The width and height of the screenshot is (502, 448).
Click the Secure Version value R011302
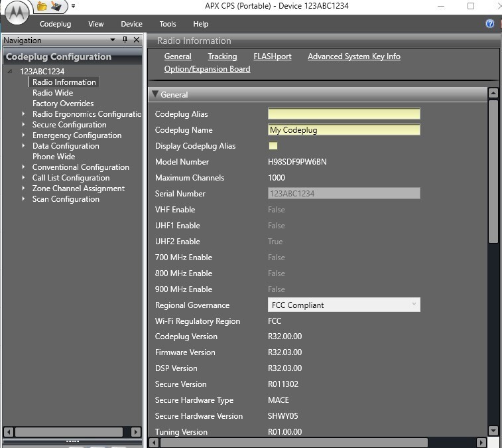pos(283,384)
